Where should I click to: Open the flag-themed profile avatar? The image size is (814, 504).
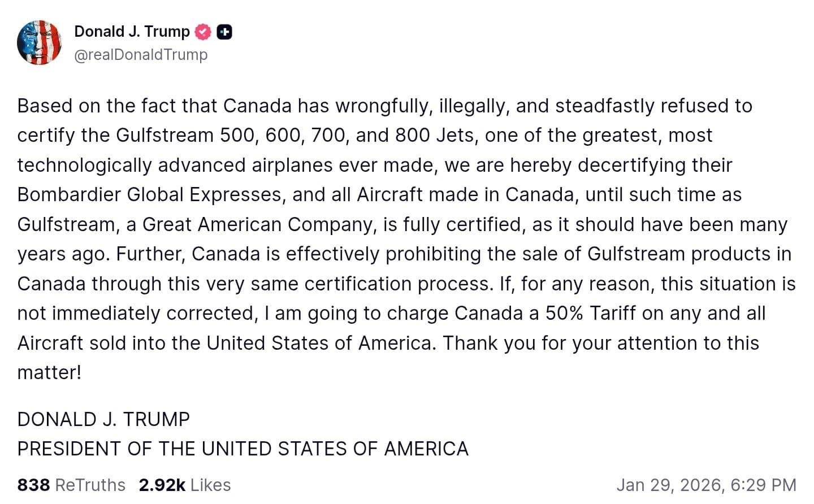coord(39,43)
